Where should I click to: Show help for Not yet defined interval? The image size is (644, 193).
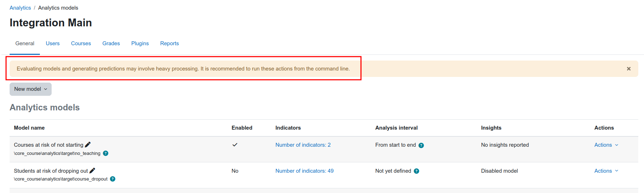417,171
